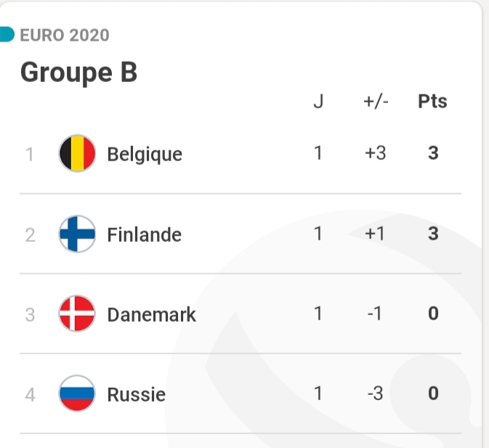The width and height of the screenshot is (489, 448).
Task: Click the J column header
Action: (318, 102)
